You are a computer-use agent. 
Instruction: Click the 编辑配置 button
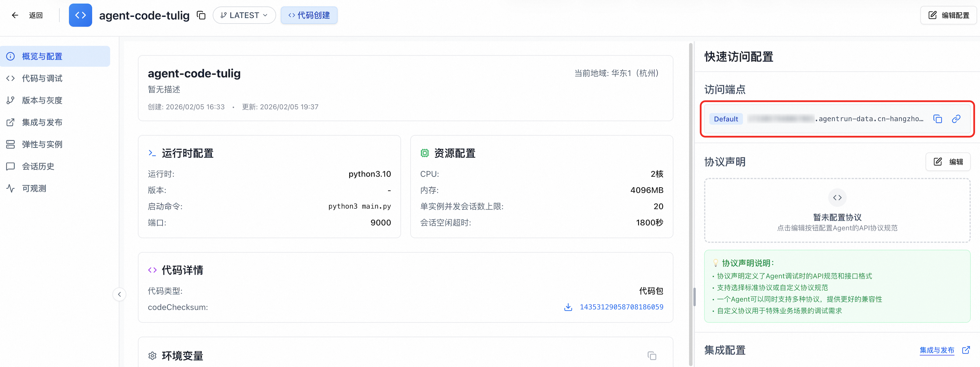click(949, 15)
